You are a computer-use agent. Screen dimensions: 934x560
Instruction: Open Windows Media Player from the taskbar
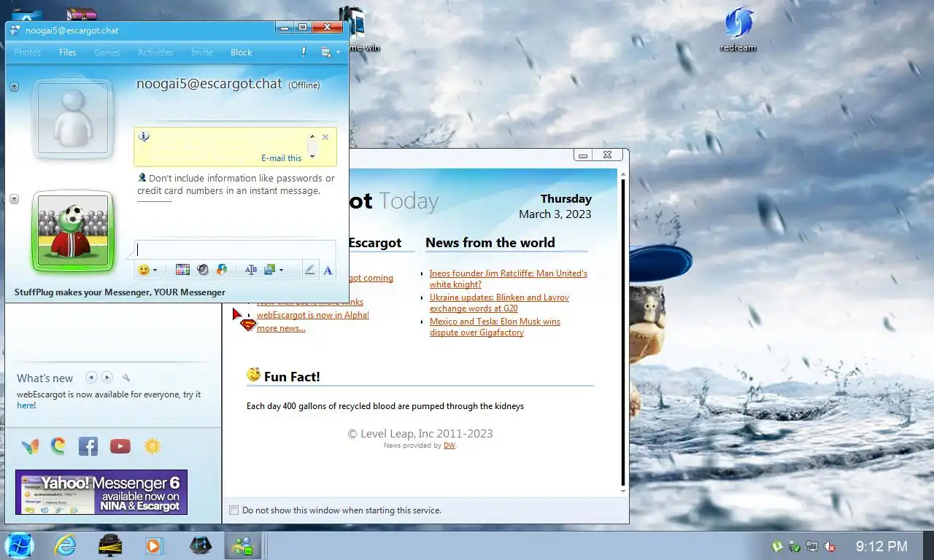pos(154,545)
